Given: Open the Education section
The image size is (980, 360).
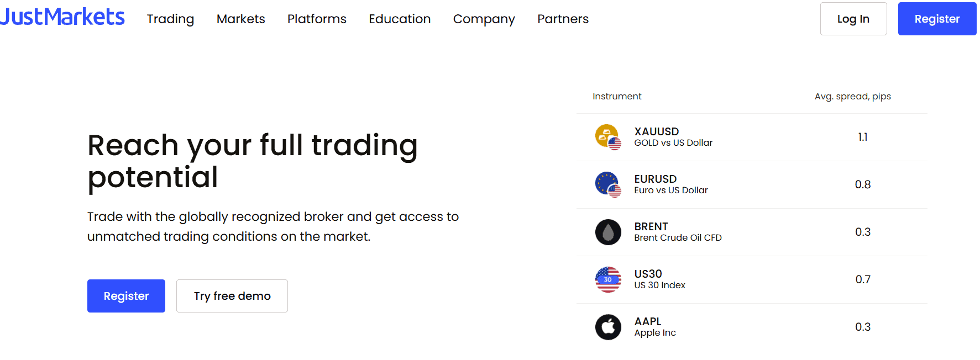Looking at the screenshot, I should point(400,18).
